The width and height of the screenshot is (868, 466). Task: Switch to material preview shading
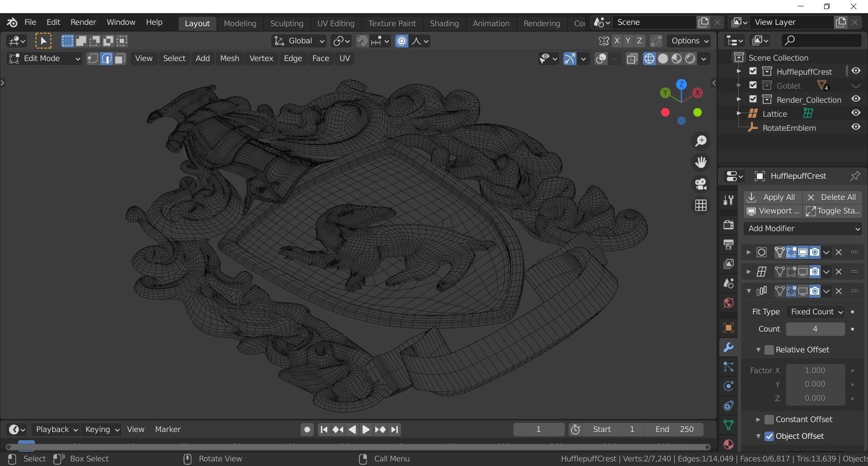(676, 59)
